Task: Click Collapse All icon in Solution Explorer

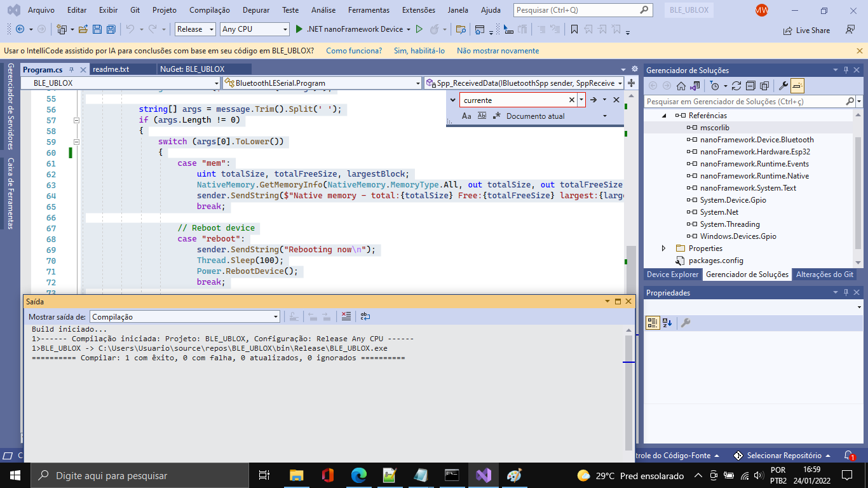Action: click(750, 86)
